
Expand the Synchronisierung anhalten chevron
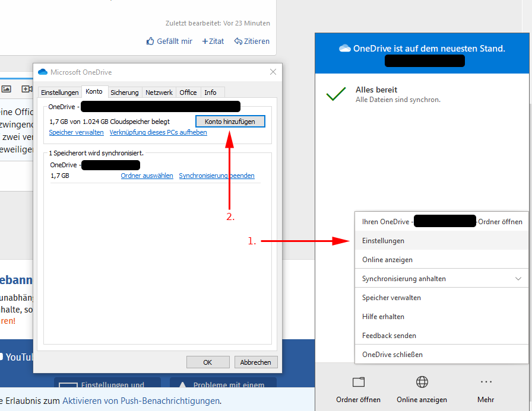tap(518, 279)
